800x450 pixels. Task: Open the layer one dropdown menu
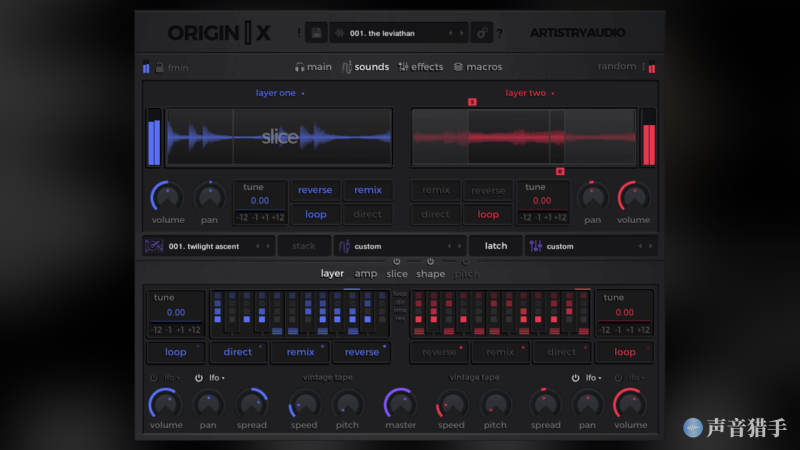pos(280,93)
